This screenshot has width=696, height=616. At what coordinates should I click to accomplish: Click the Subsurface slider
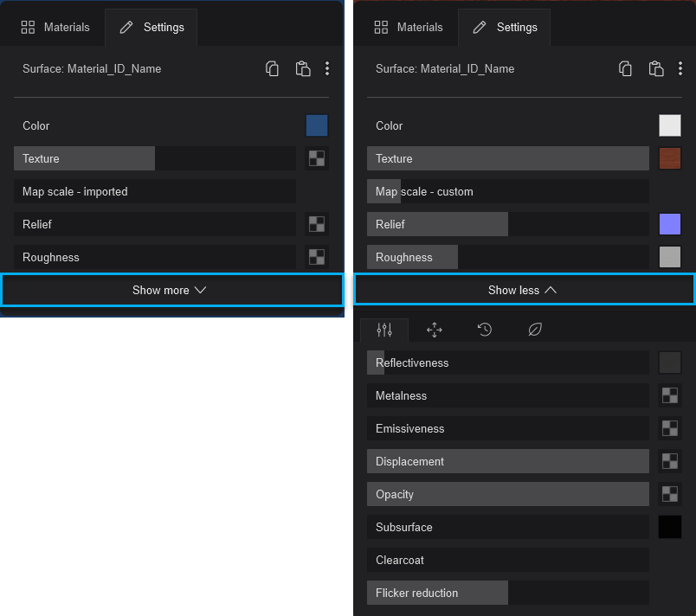[x=508, y=527]
